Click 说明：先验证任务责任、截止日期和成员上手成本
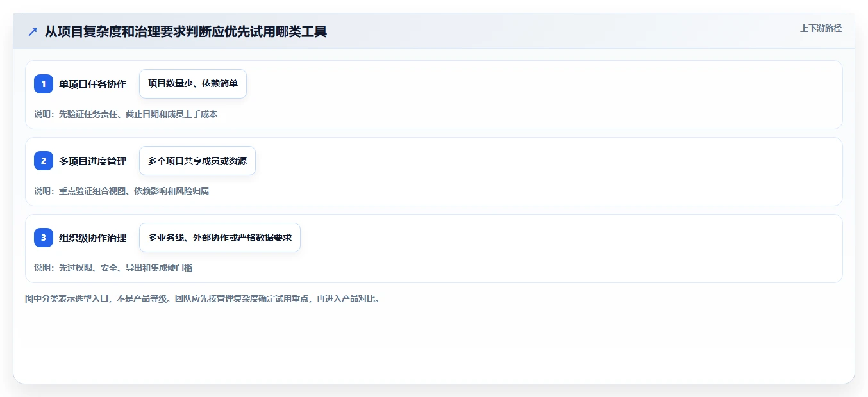 coord(126,114)
